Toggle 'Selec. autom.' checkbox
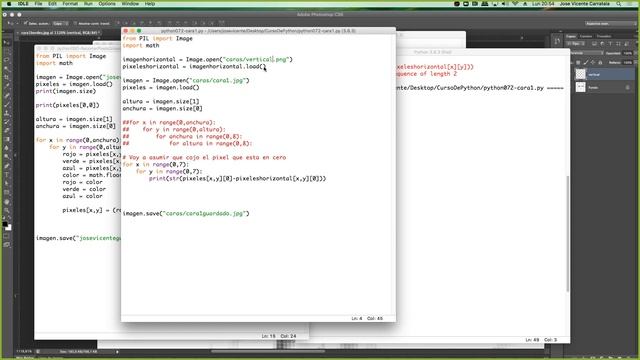Screen dimensions: 640x360 (x=25, y=23)
